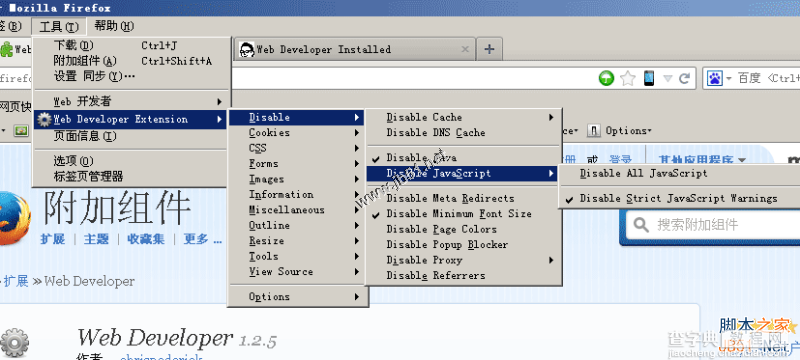This screenshot has height=360, width=800.
Task: Open the 主题 link
Action: coord(96,239)
